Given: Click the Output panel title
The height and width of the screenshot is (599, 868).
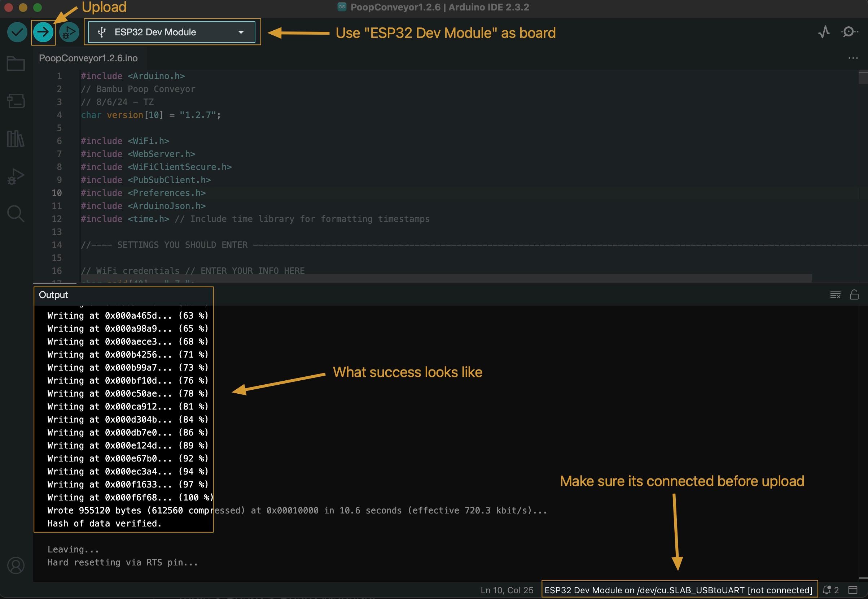Looking at the screenshot, I should pos(53,295).
